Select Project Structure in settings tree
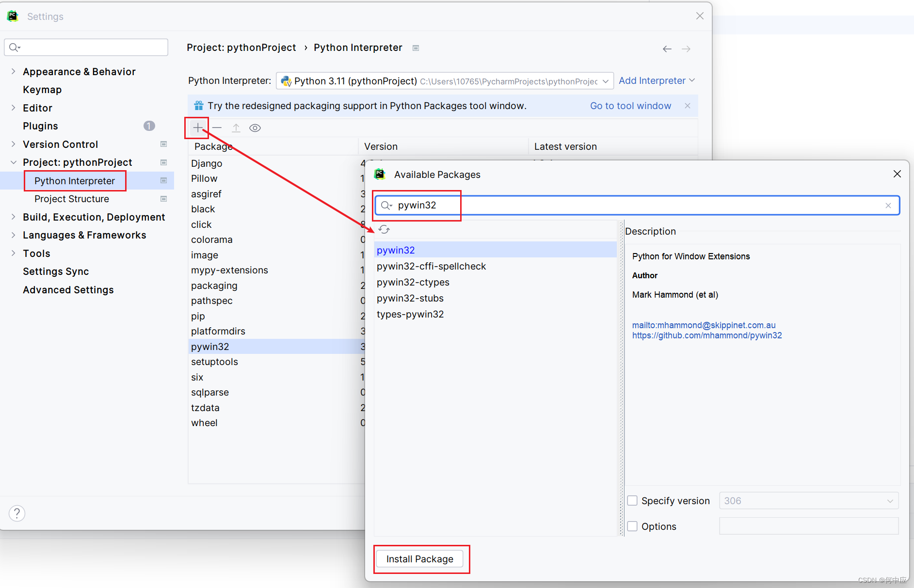The width and height of the screenshot is (914, 588). tap(72, 199)
